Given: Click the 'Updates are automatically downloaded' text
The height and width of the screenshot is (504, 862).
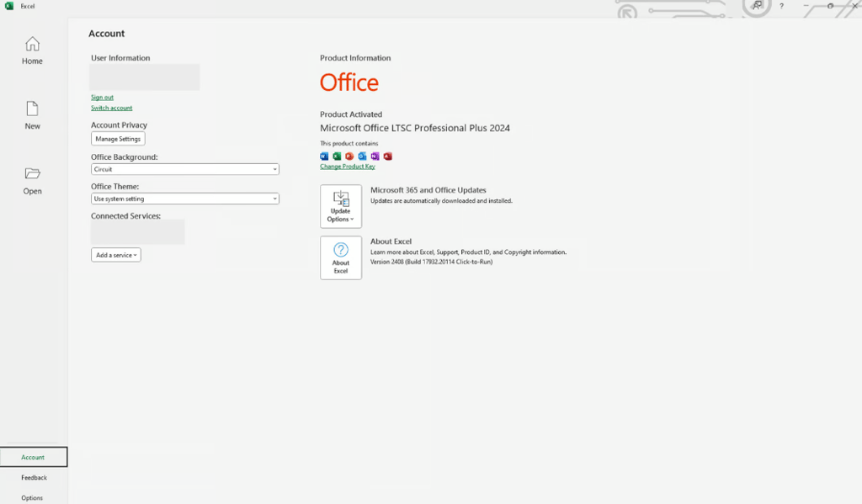Looking at the screenshot, I should tap(441, 201).
